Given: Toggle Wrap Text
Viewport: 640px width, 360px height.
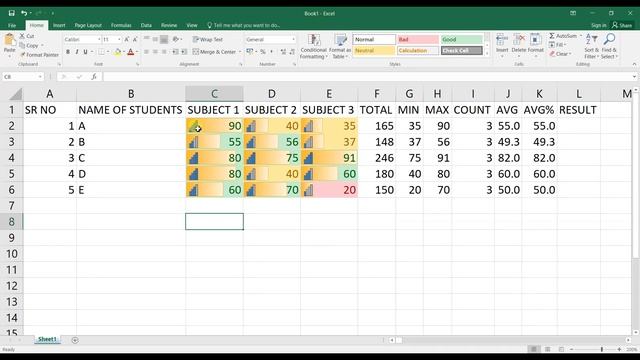Looking at the screenshot, I should tap(207, 40).
